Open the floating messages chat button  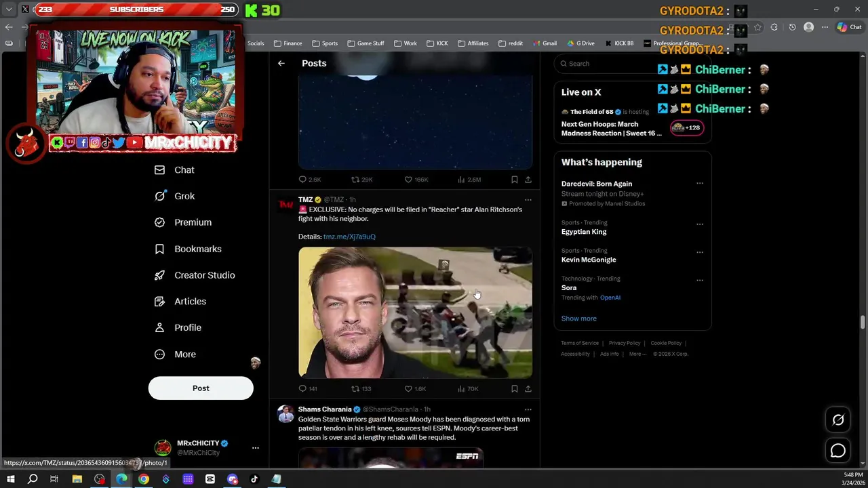[x=838, y=451]
